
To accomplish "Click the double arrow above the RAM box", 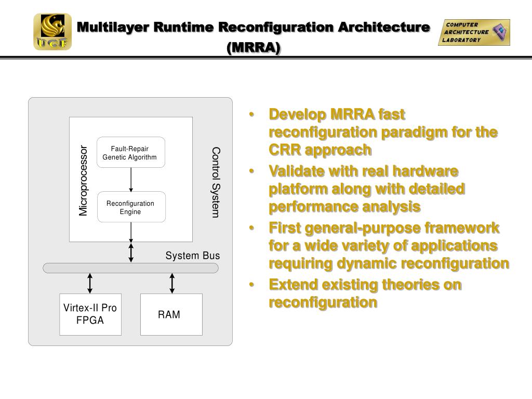I will [172, 283].
